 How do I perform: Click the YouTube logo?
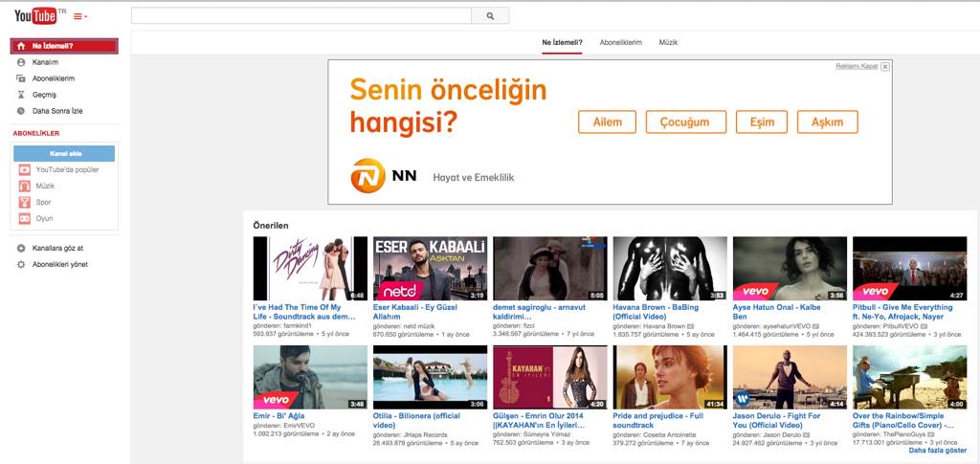point(35,15)
